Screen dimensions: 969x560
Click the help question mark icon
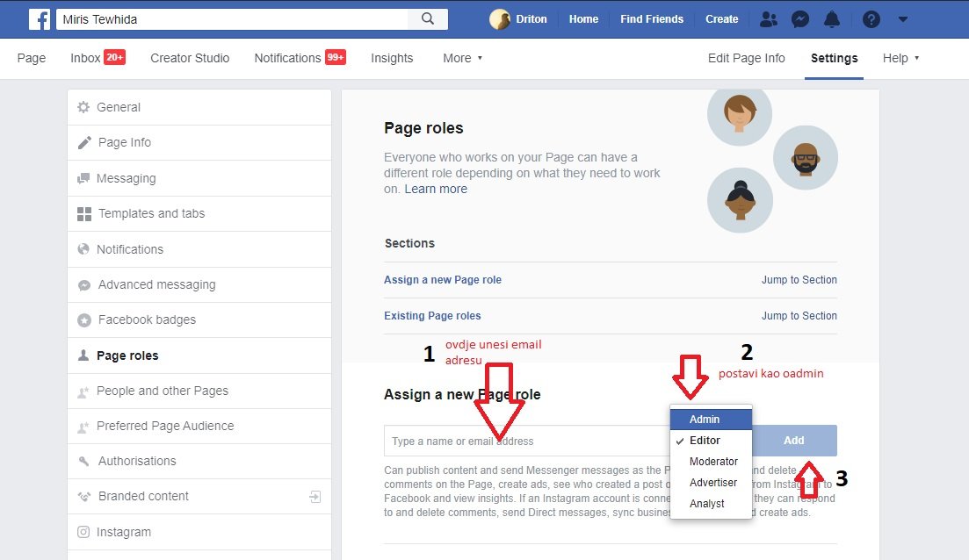[x=871, y=19]
